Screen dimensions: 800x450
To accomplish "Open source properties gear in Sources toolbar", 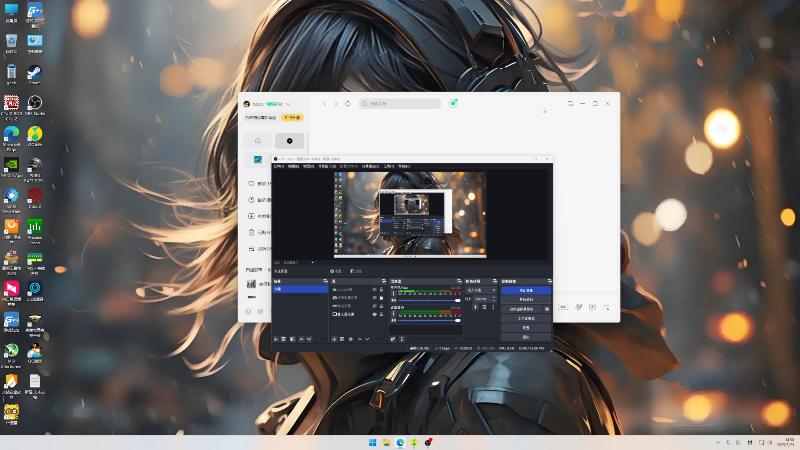I will [x=351, y=339].
